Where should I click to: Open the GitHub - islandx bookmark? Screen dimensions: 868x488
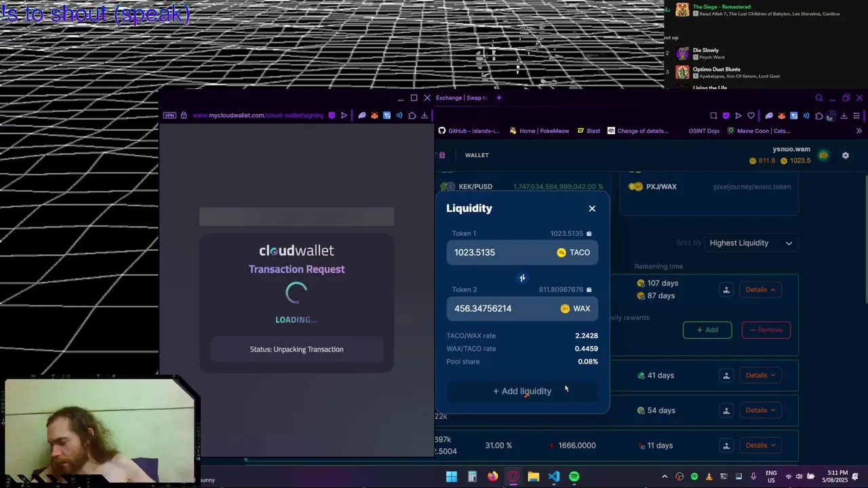469,131
